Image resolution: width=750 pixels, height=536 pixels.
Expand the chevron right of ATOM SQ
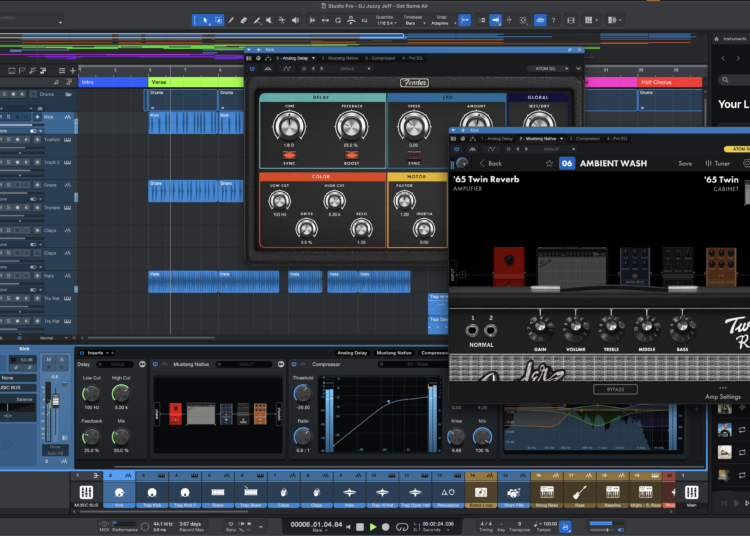578,69
